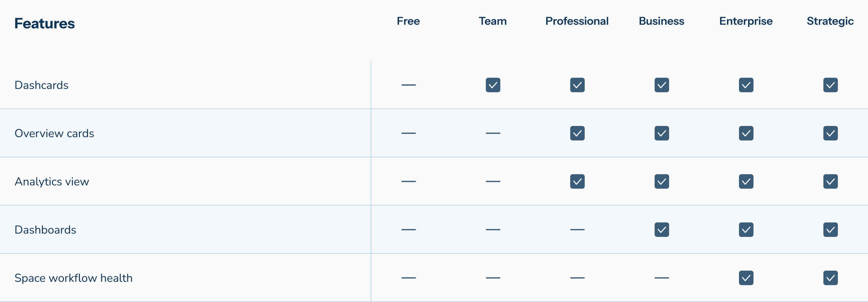868x302 pixels.
Task: Select the Team plan column header
Action: (493, 21)
